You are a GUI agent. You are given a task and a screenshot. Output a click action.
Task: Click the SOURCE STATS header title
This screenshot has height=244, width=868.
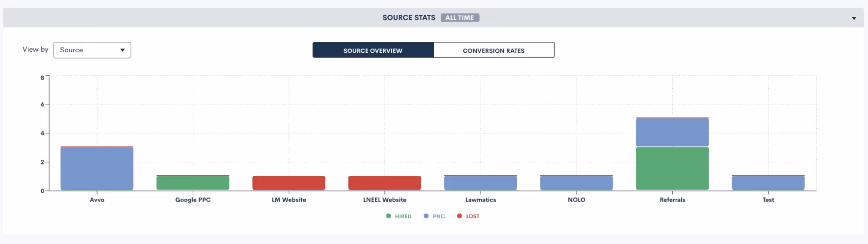[409, 18]
